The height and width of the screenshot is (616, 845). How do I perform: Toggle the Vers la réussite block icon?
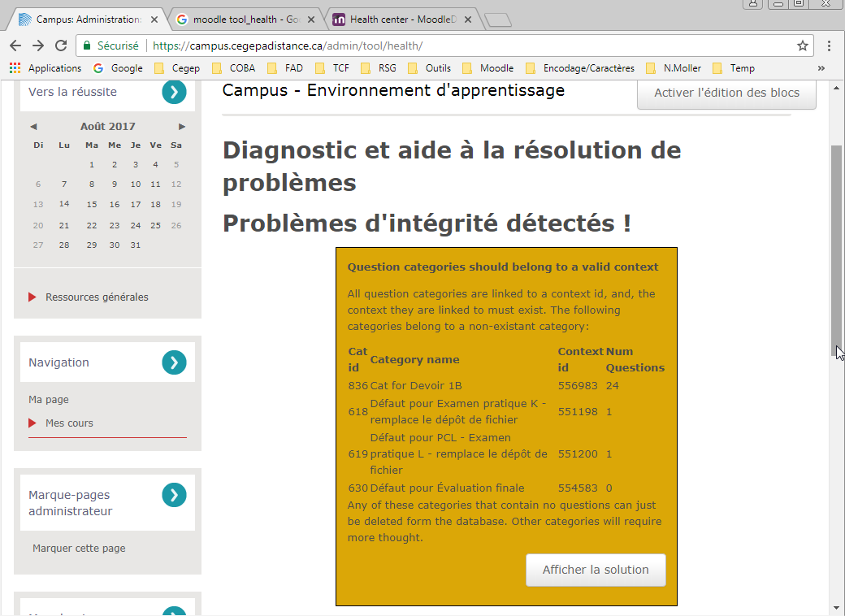[174, 92]
